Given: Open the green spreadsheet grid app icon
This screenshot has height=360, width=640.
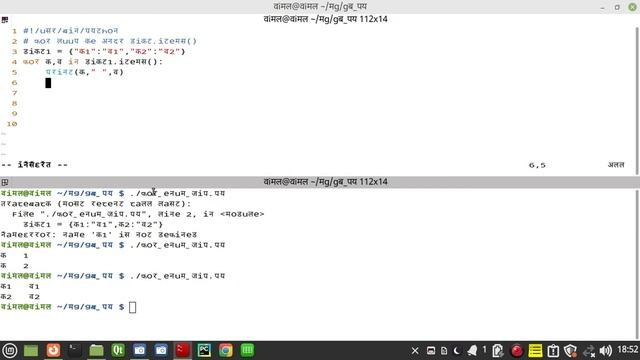Looking at the screenshot, I should 247,350.
